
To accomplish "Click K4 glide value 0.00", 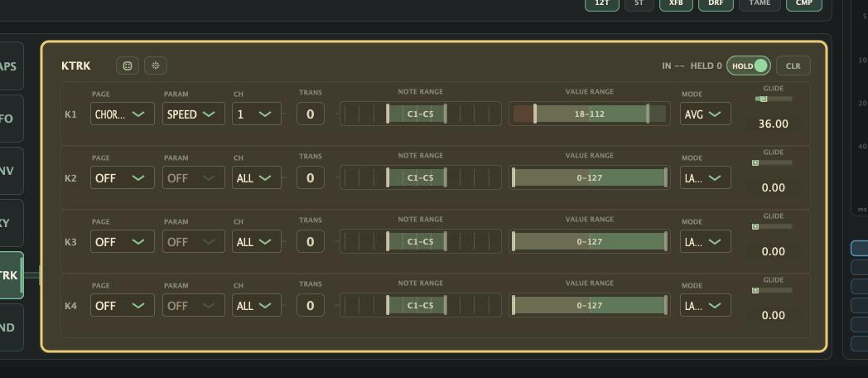I will pos(774,315).
